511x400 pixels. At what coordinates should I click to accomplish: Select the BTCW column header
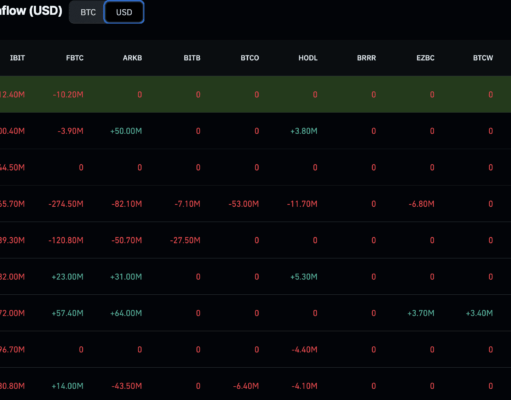tap(483, 58)
